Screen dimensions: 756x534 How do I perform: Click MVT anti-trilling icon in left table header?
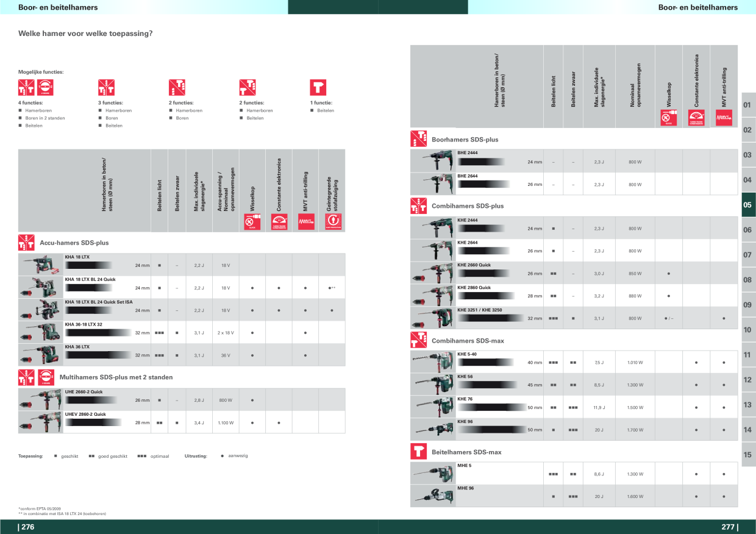[x=305, y=222]
